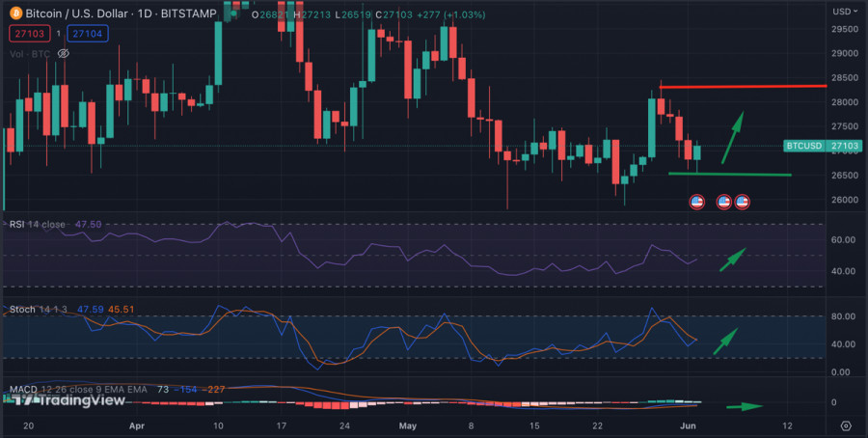Click the 12 date label on time axis
Viewport: 868px width, 438px height.
click(x=788, y=426)
